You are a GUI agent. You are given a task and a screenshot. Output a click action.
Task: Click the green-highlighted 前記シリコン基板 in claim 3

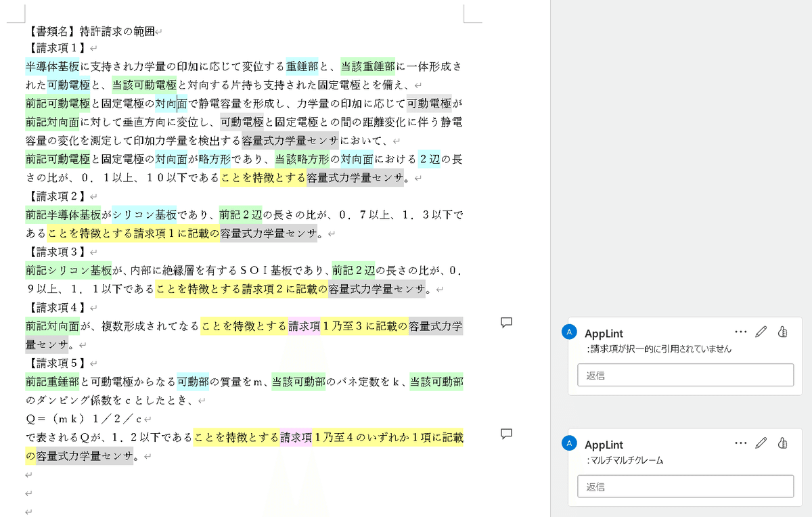click(x=68, y=271)
